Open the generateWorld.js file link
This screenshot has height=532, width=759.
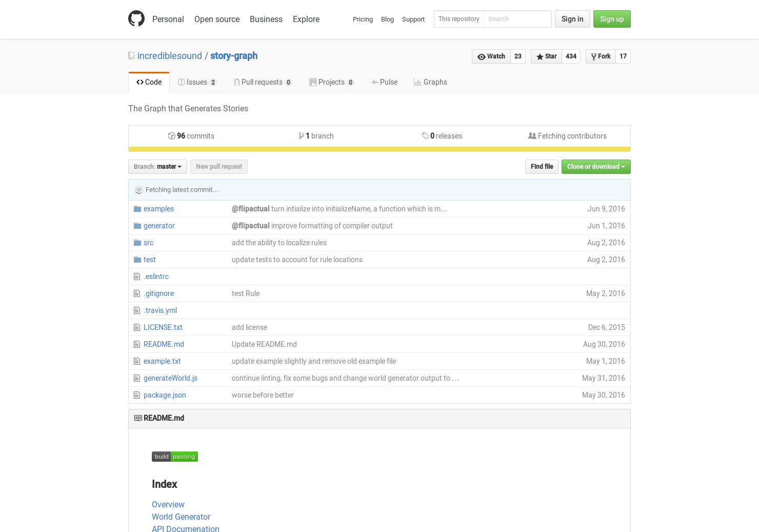click(170, 378)
